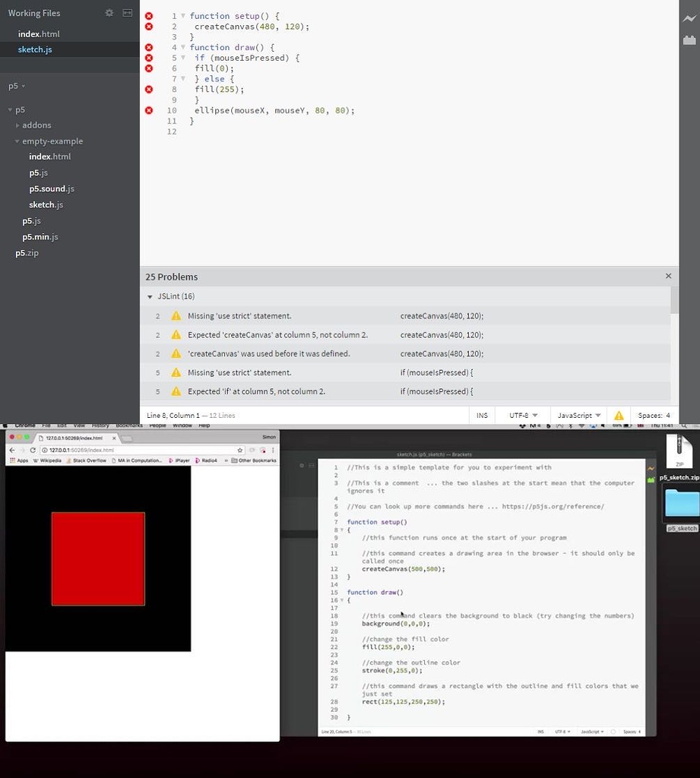Viewport: 700px width, 778px height.
Task: Open the Bookmarks menu in Chrome's menu bar
Action: (128, 426)
